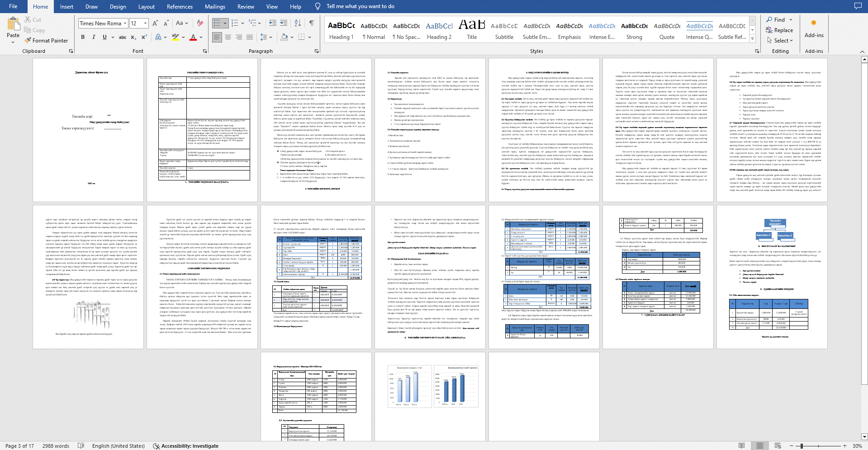868x450 pixels.
Task: Increase font size with grow font icon
Action: coord(155,23)
